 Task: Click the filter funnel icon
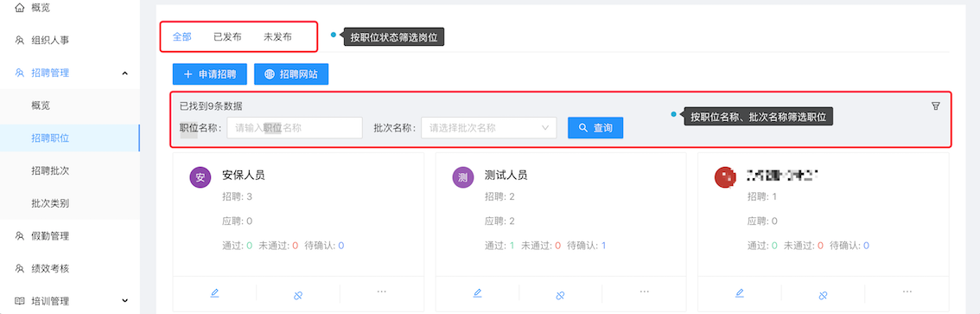coord(936,106)
